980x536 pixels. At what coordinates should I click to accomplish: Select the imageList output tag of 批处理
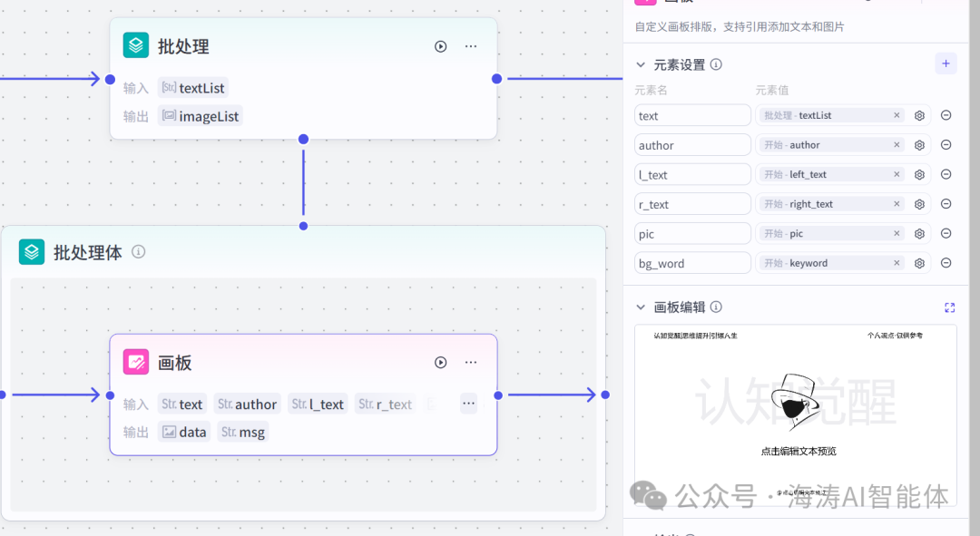pyautogui.click(x=200, y=115)
